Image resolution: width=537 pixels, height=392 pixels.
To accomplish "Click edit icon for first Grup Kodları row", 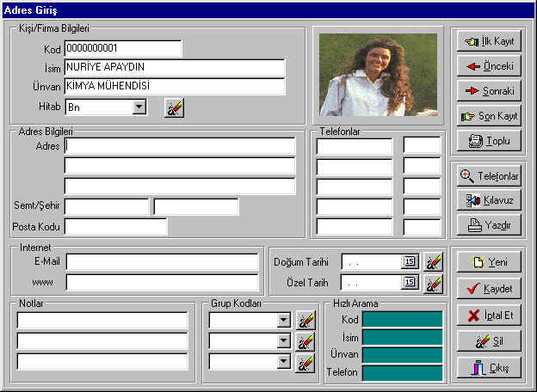I will (x=305, y=321).
